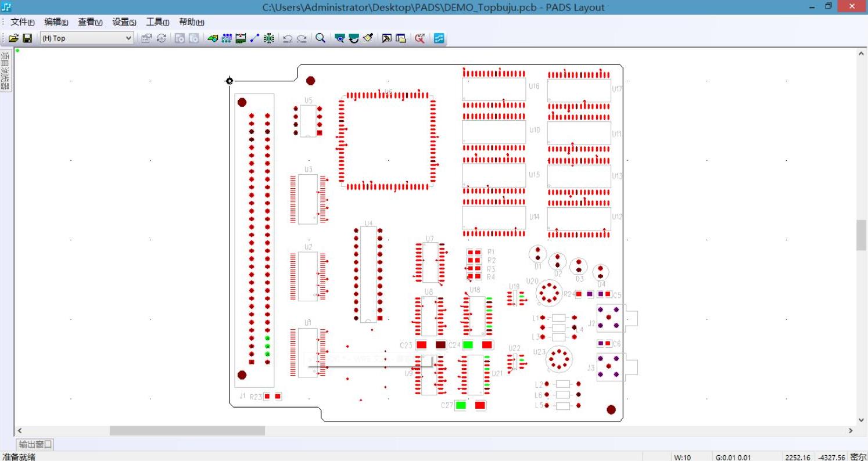Viewport: 868px width, 461px height.
Task: Click the Open file folder icon
Action: pos(13,38)
